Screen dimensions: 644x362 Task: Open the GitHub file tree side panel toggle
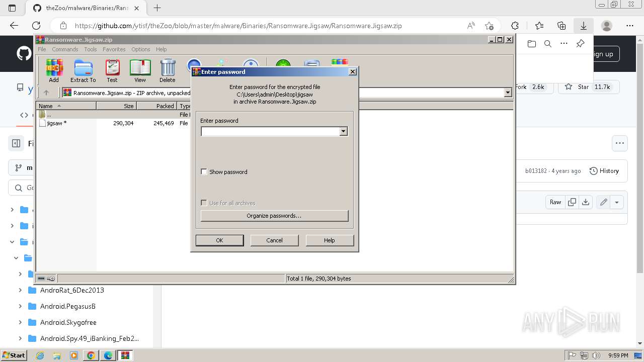tap(16, 143)
